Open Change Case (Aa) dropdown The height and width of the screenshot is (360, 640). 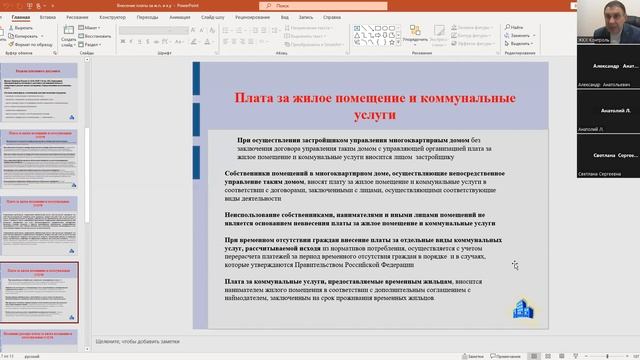[179, 42]
